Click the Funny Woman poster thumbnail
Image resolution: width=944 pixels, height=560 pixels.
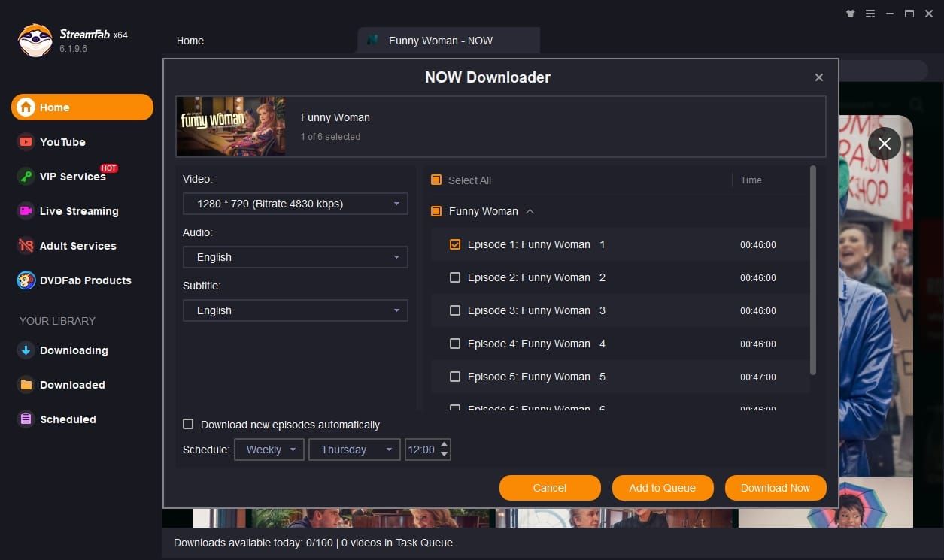click(x=231, y=126)
